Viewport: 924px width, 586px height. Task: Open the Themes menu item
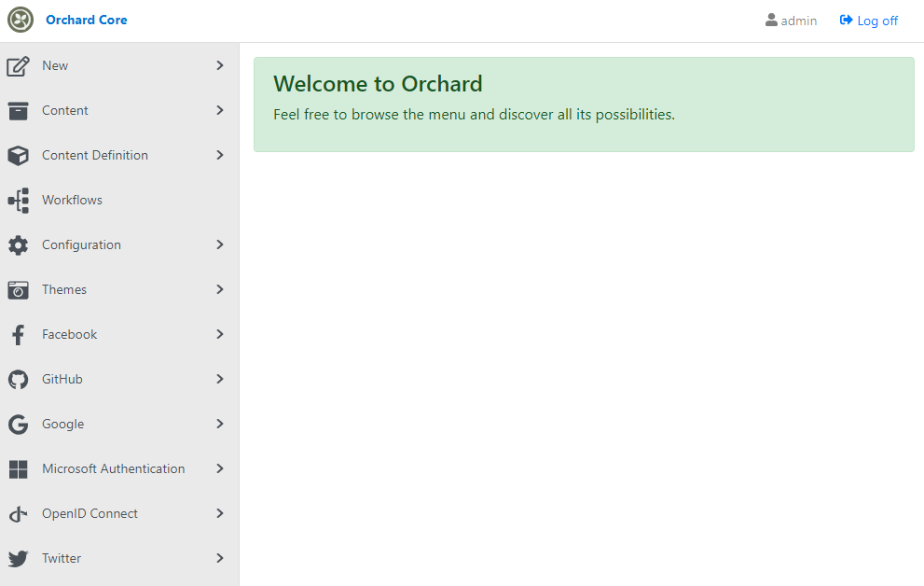click(x=119, y=289)
